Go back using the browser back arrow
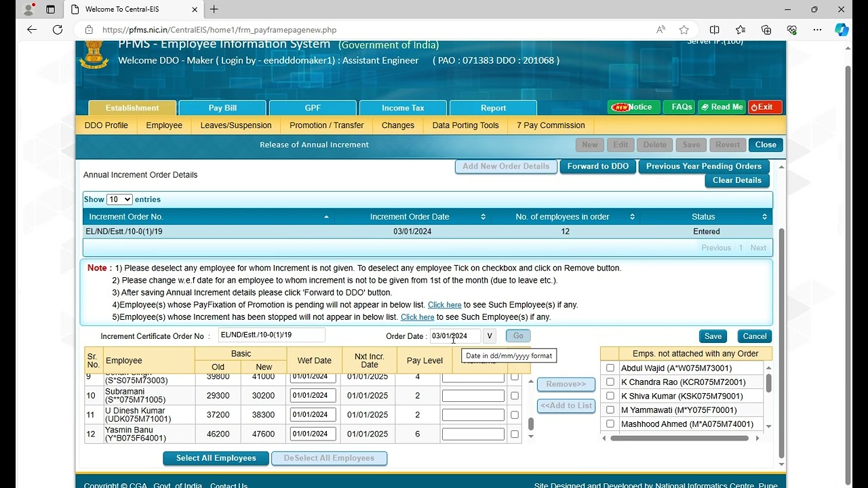This screenshot has width=868, height=488. [32, 30]
